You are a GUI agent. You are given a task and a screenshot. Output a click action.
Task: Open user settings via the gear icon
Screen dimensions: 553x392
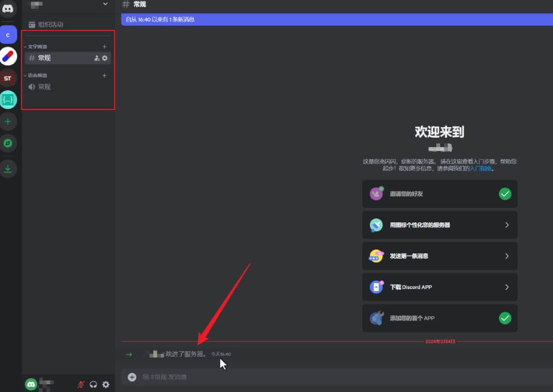coord(106,384)
